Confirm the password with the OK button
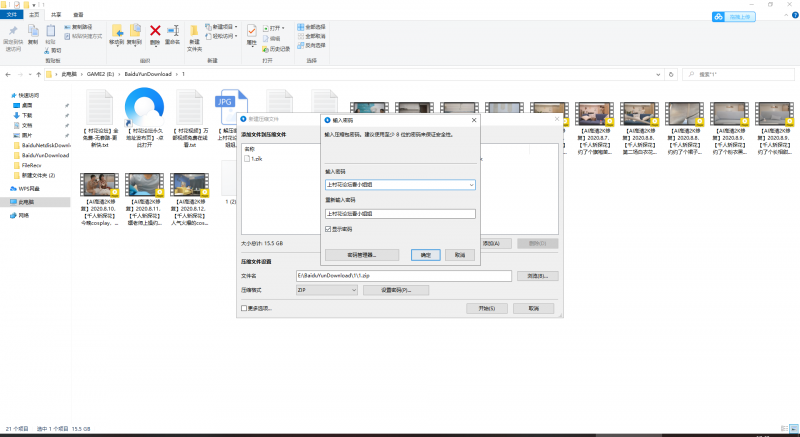The height and width of the screenshot is (437, 800). (x=425, y=255)
